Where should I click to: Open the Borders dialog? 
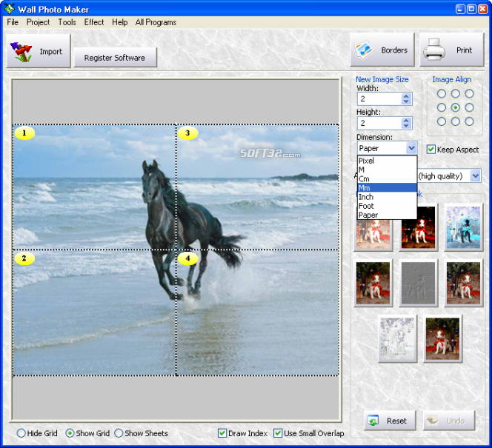(382, 50)
